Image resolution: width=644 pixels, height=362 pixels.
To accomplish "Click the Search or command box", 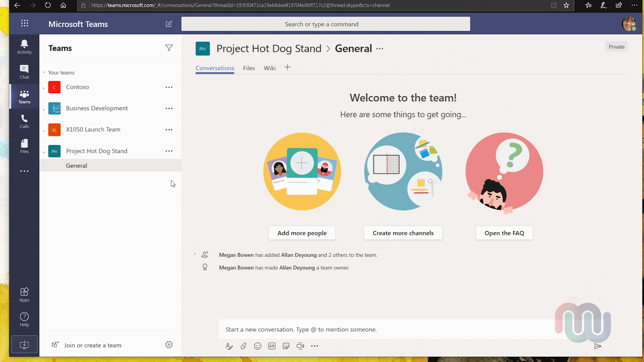I will (x=326, y=24).
